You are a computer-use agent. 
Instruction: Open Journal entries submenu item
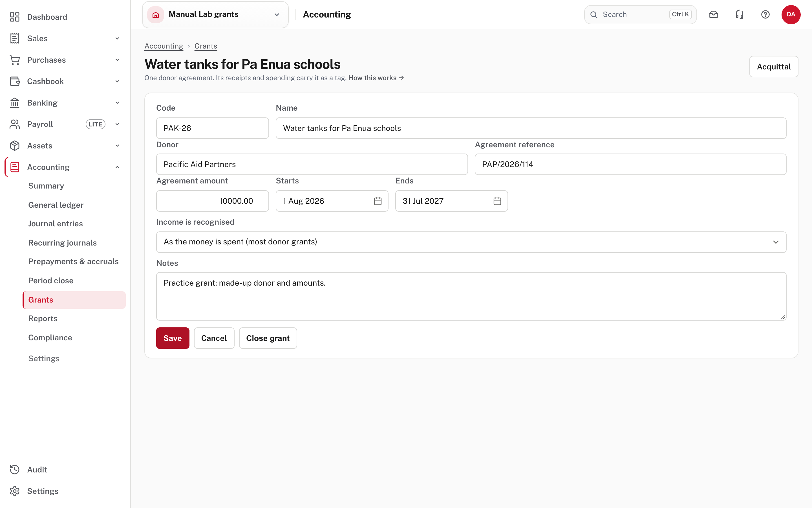[x=55, y=224]
